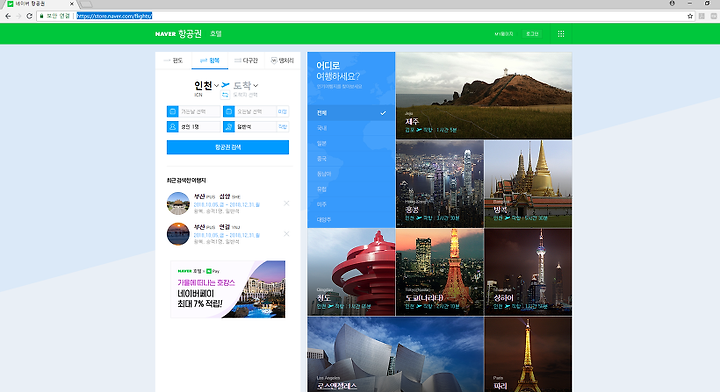Viewport: 720px width, 392px height.
Task: Open the Bangkok destination card
Action: pyautogui.click(x=529, y=184)
